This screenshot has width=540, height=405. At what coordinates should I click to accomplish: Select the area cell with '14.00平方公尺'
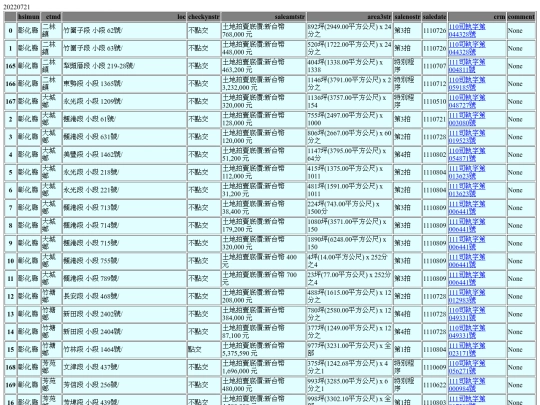(350, 261)
